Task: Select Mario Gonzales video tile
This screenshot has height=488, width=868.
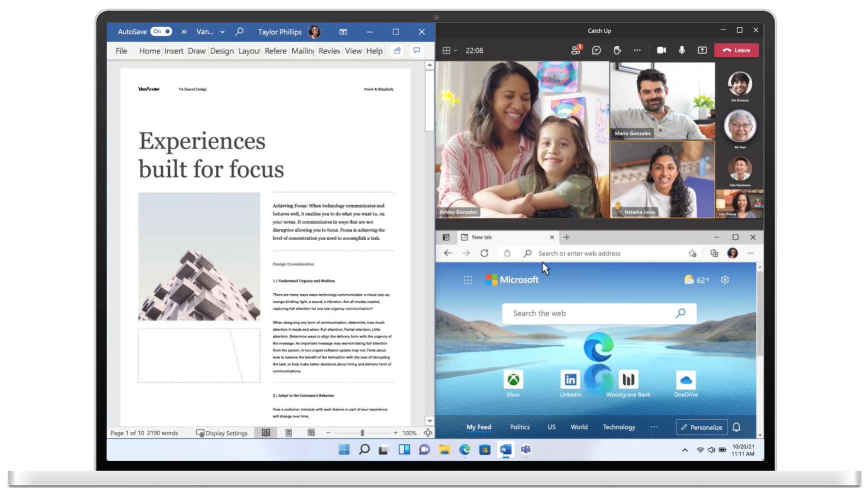Action: coord(662,101)
